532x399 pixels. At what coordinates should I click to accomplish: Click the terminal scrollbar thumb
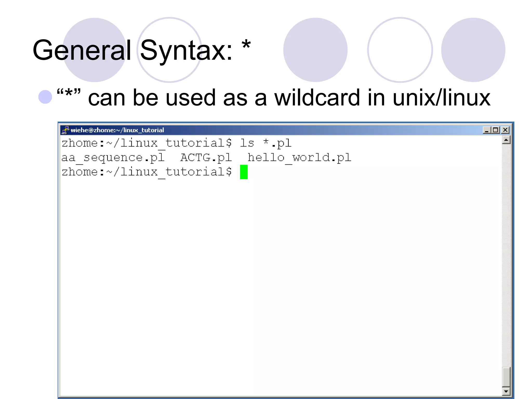click(506, 377)
